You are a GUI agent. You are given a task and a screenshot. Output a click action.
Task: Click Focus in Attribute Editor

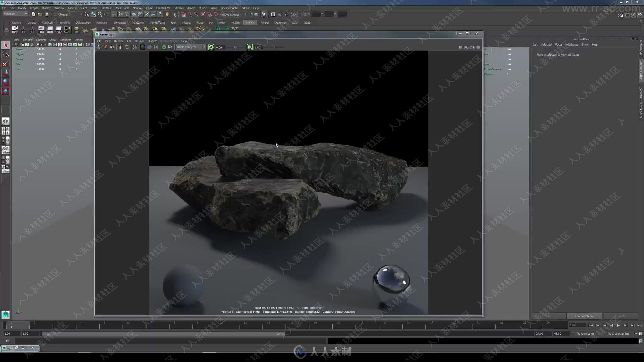point(558,45)
